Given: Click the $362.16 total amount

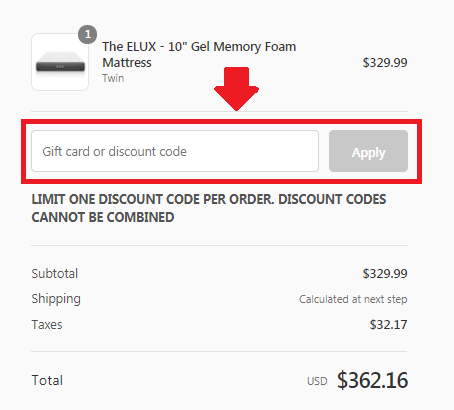Looking at the screenshot, I should click(372, 380).
